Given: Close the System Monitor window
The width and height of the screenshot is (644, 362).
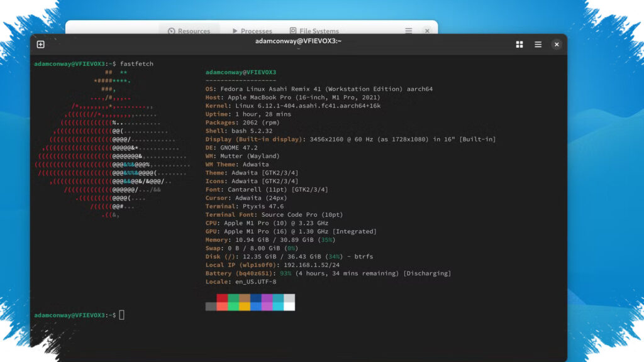Looking at the screenshot, I should tap(427, 31).
